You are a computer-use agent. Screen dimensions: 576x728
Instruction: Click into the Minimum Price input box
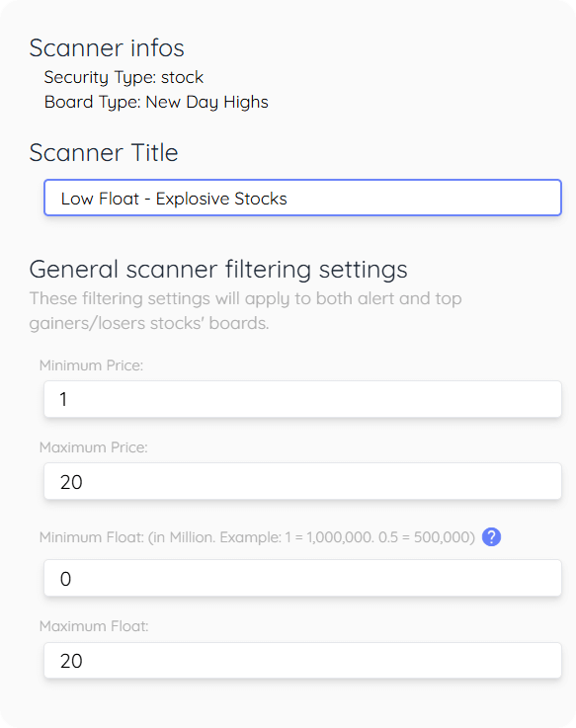tap(302, 399)
